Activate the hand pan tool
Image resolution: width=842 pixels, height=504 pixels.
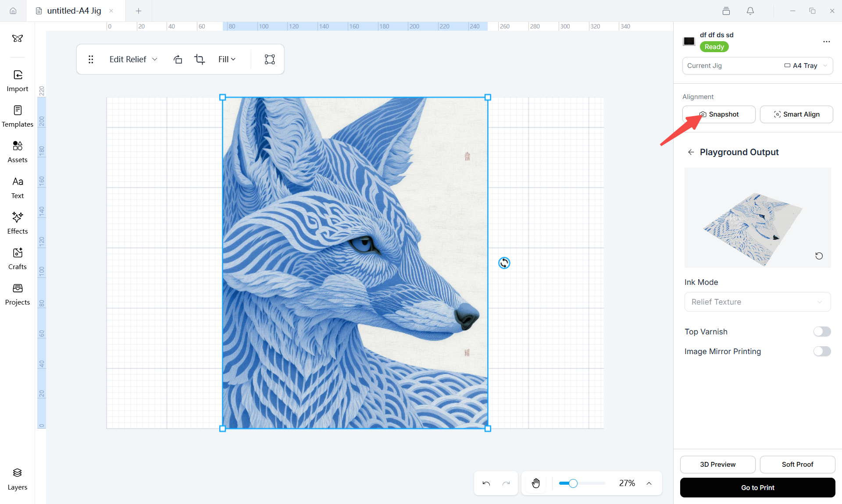click(x=536, y=483)
